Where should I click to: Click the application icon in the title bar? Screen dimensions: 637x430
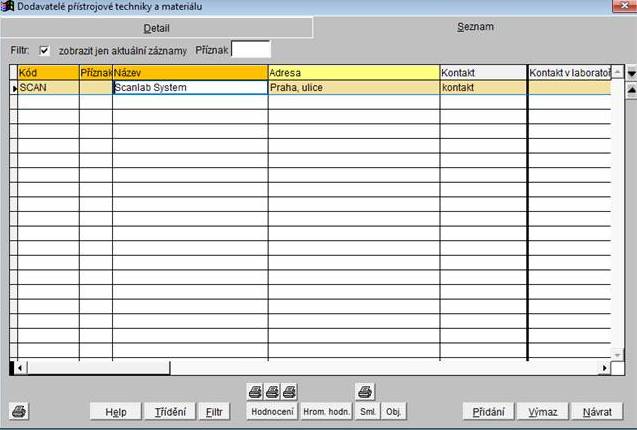coord(8,8)
